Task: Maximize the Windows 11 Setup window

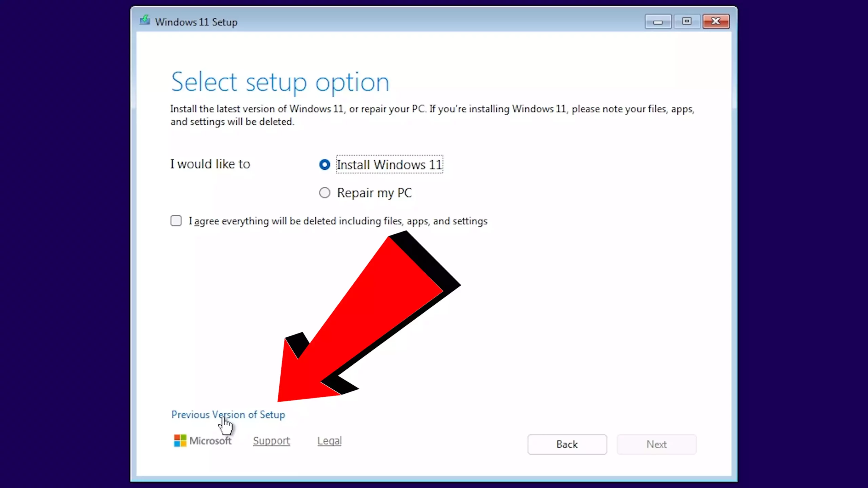Action: click(x=687, y=22)
